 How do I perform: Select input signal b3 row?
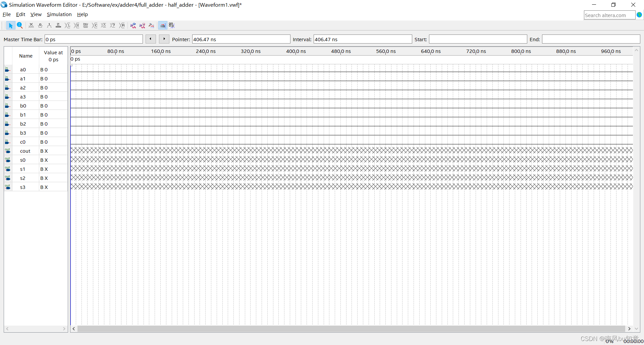(x=36, y=133)
